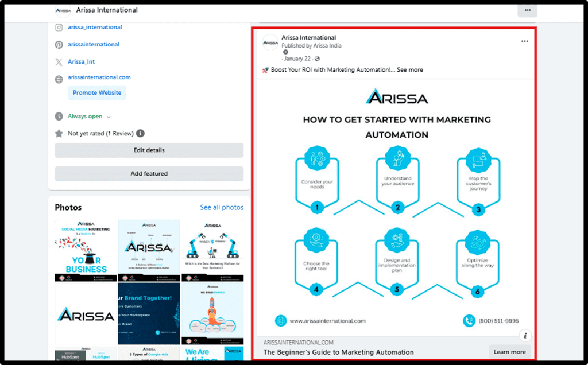The width and height of the screenshot is (588, 365).
Task: Click the Instagram icon beside arissa_international
Action: click(x=59, y=28)
